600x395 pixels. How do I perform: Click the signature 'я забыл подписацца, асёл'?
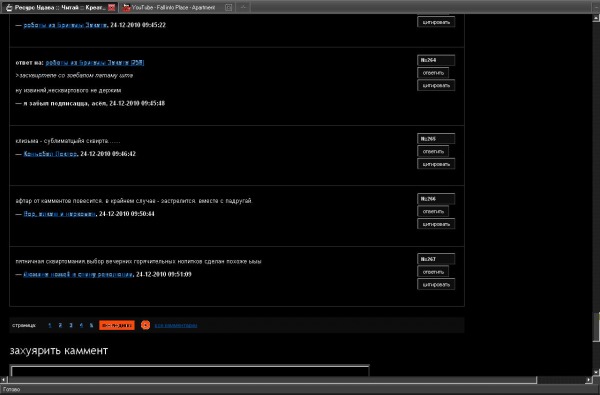[65, 103]
